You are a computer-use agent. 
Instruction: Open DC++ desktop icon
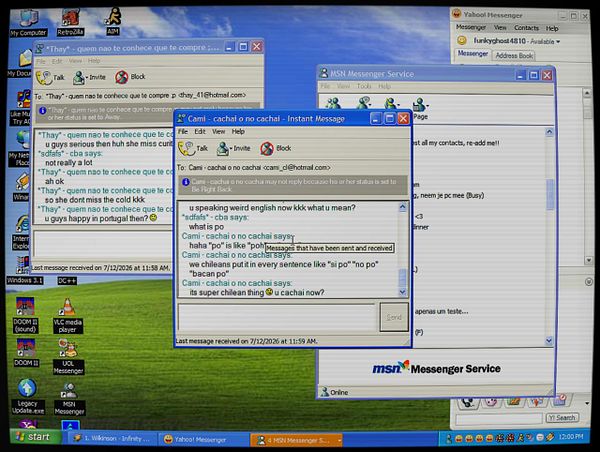67,281
